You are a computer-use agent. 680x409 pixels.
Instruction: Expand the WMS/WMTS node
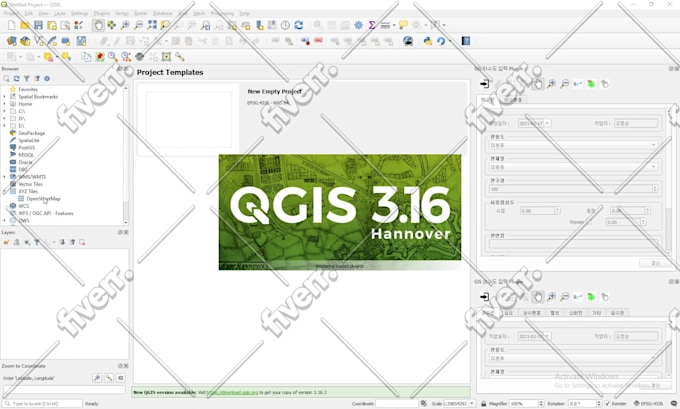4,177
